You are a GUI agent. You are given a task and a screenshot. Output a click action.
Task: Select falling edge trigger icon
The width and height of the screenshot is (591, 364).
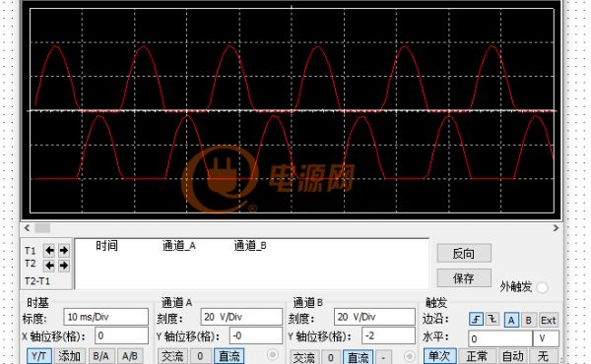(x=492, y=319)
